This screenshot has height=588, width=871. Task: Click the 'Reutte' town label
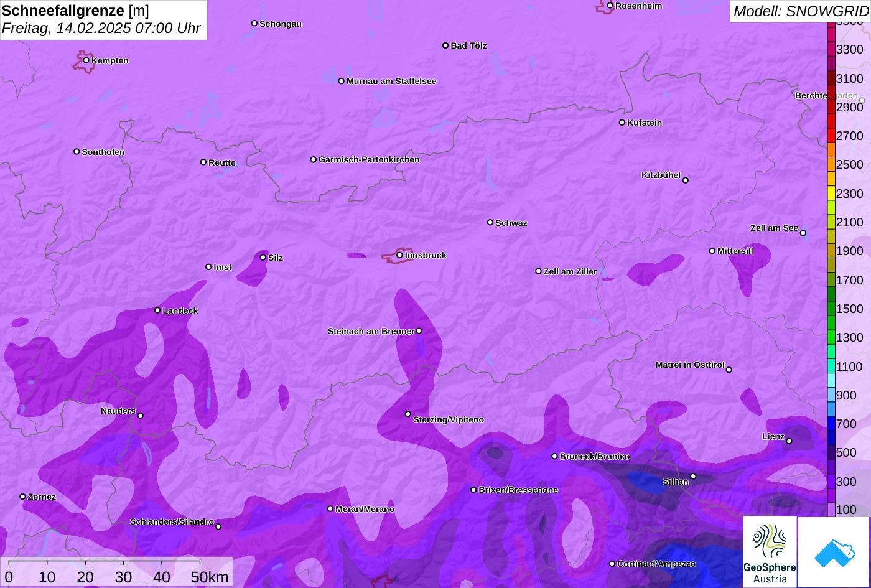pos(222,162)
